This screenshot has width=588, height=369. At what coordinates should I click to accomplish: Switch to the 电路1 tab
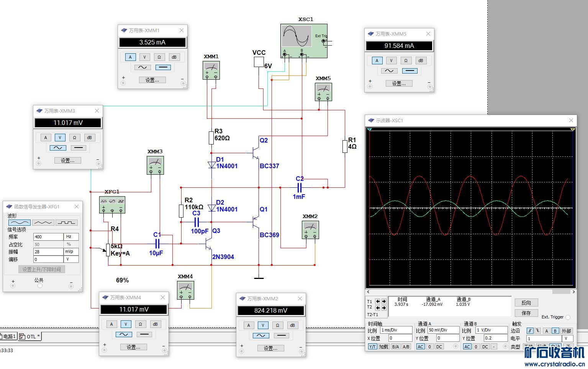click(x=8, y=337)
